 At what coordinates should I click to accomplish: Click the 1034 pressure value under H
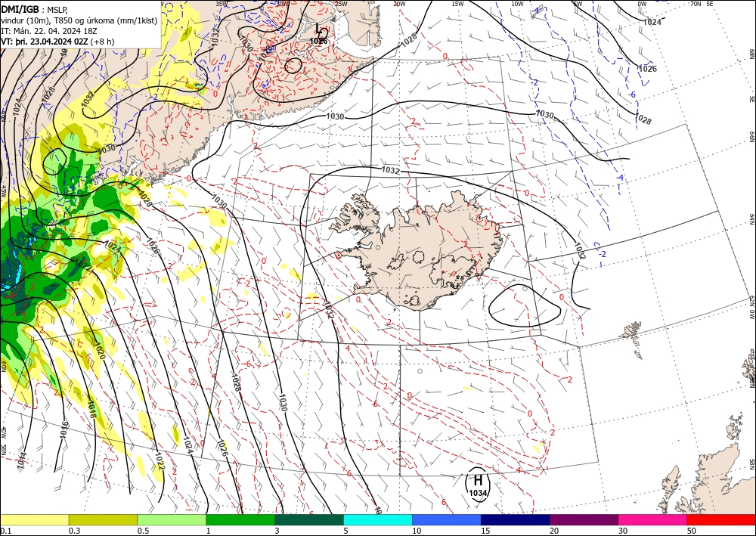pos(478,493)
